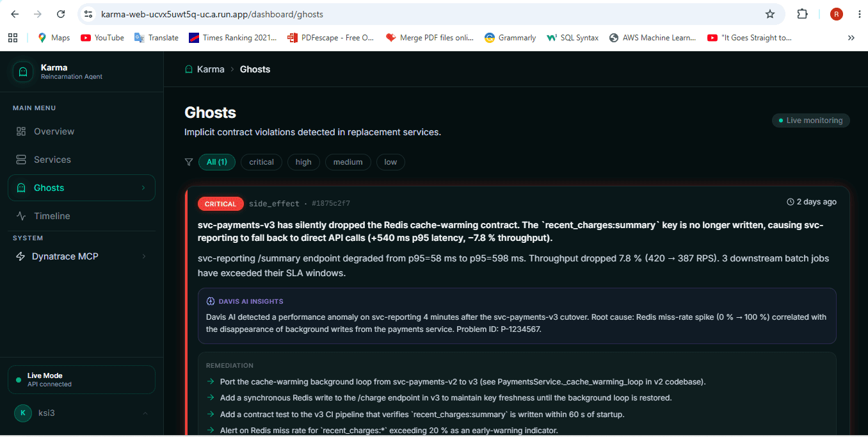Open Chrome three-dot menu
This screenshot has height=437, width=868.
(859, 14)
